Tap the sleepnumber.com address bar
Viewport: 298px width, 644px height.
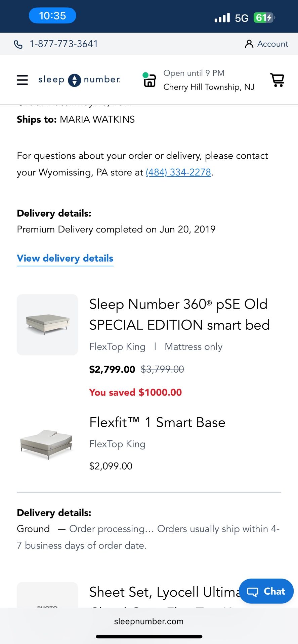click(149, 621)
